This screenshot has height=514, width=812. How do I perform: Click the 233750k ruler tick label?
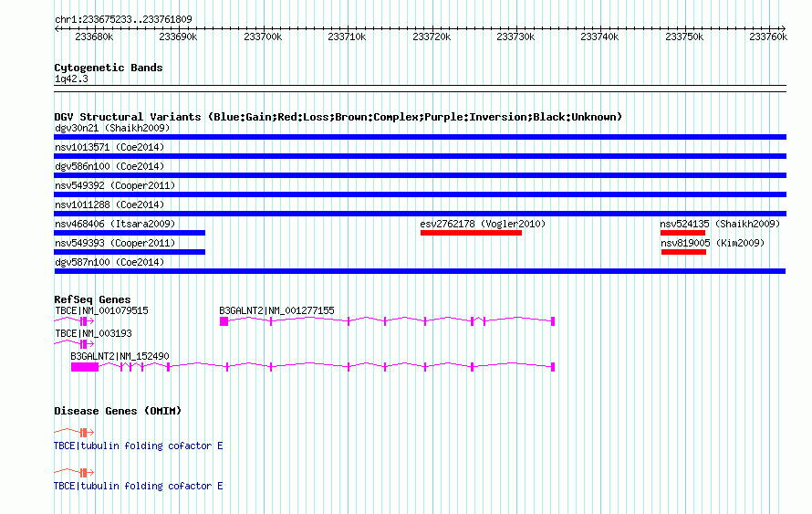[684, 37]
